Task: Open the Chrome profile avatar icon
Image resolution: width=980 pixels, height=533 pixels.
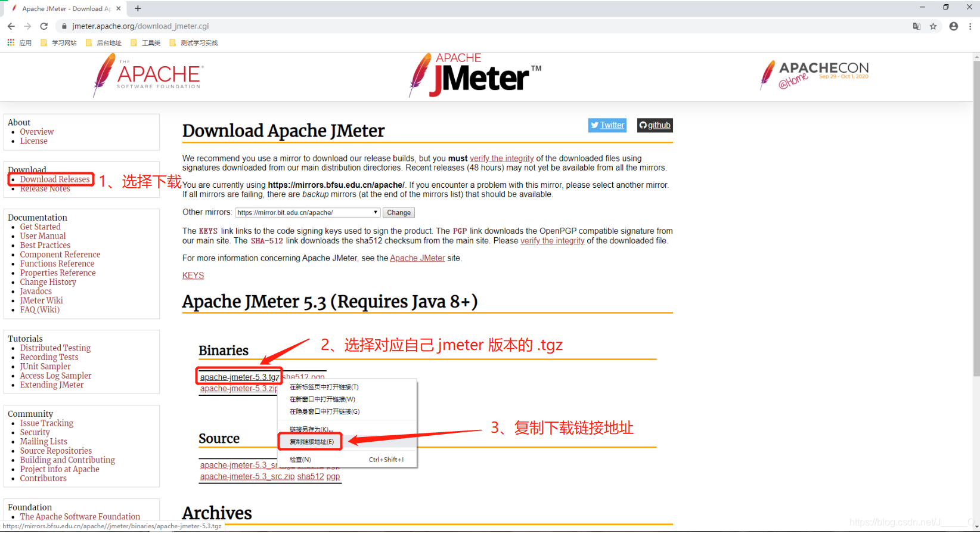Action: coord(954,26)
